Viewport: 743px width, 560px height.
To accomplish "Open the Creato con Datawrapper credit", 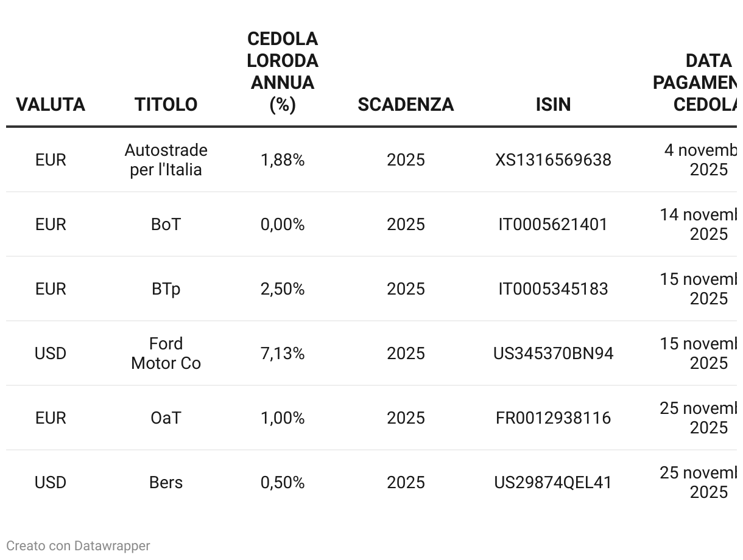I will click(78, 546).
